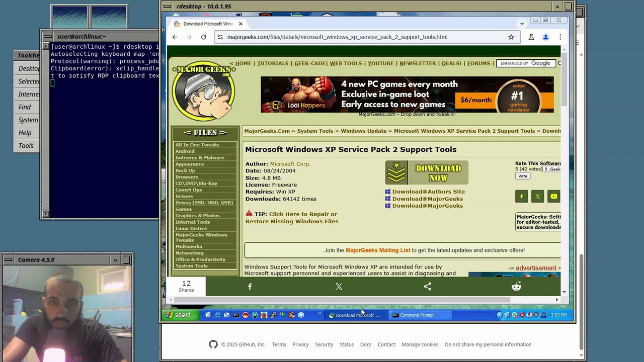
Task: Click GitHub Terms footer link
Action: click(279, 344)
